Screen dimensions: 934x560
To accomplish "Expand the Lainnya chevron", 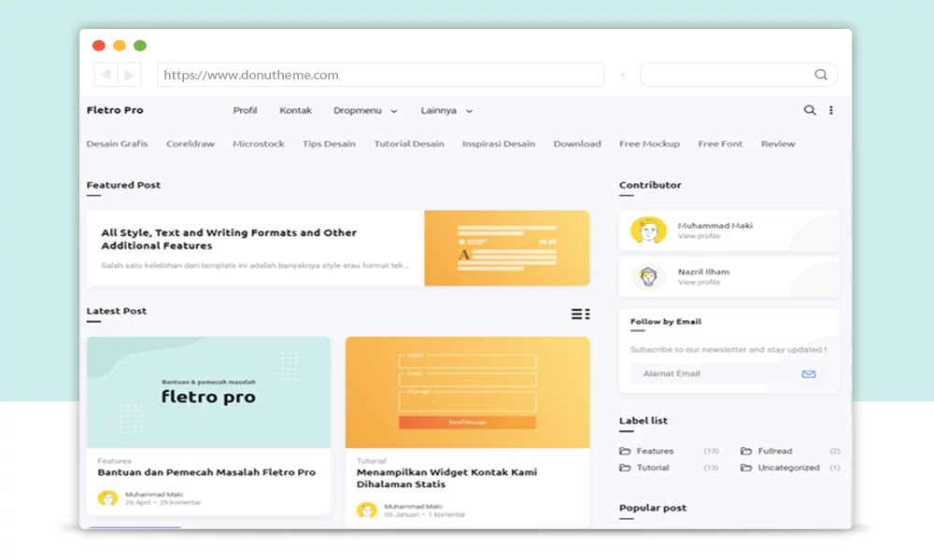I will coord(470,111).
